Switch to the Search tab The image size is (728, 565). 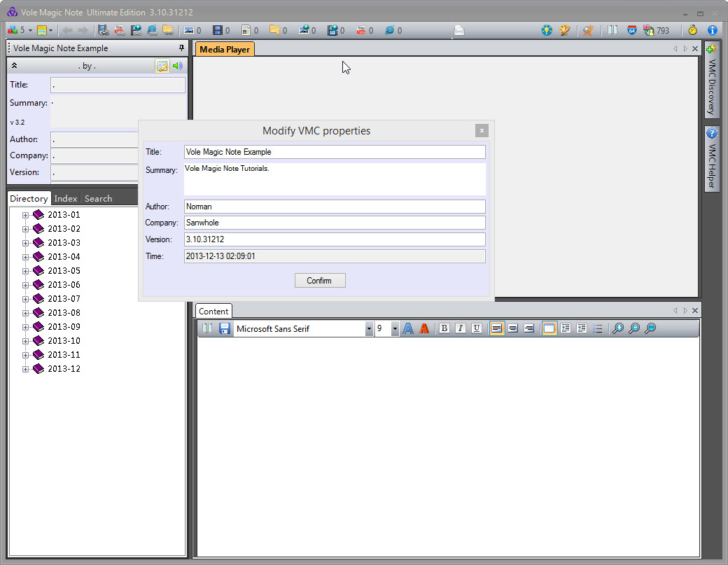pos(98,198)
